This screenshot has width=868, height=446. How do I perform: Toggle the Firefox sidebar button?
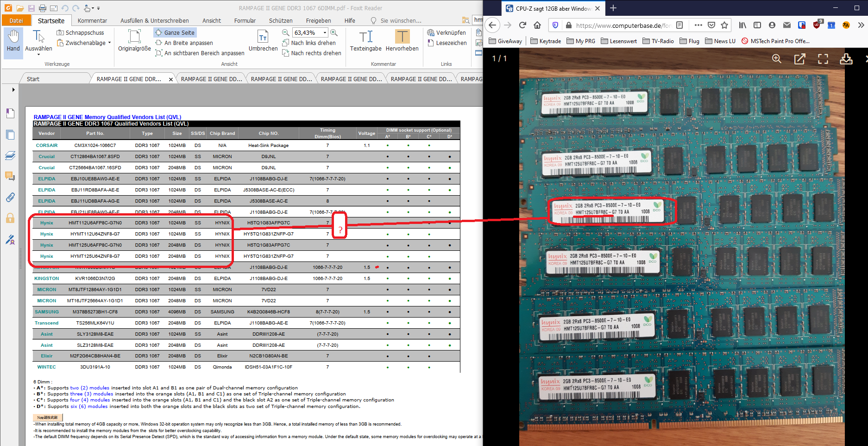pyautogui.click(x=757, y=25)
